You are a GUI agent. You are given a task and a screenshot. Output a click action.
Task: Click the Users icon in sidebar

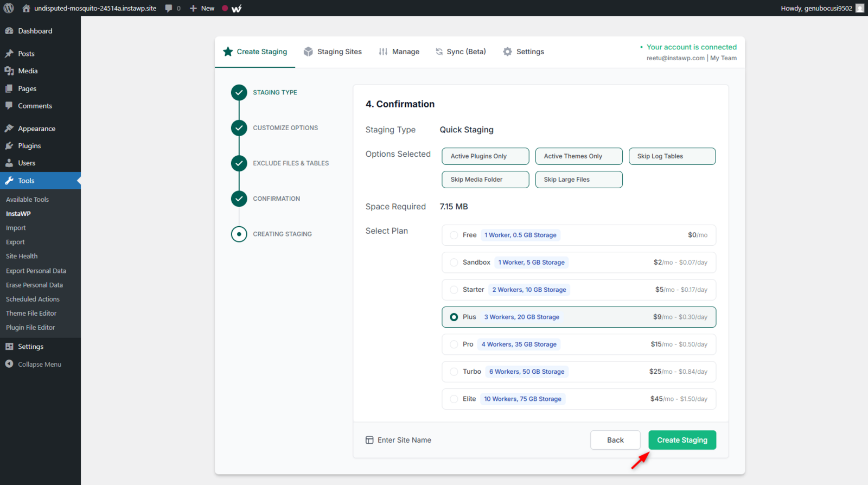9,163
